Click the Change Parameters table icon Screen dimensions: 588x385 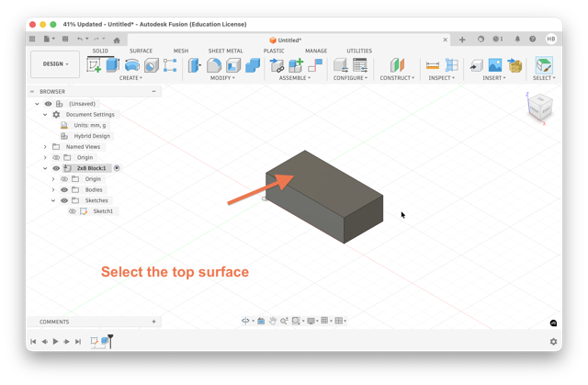pos(360,65)
